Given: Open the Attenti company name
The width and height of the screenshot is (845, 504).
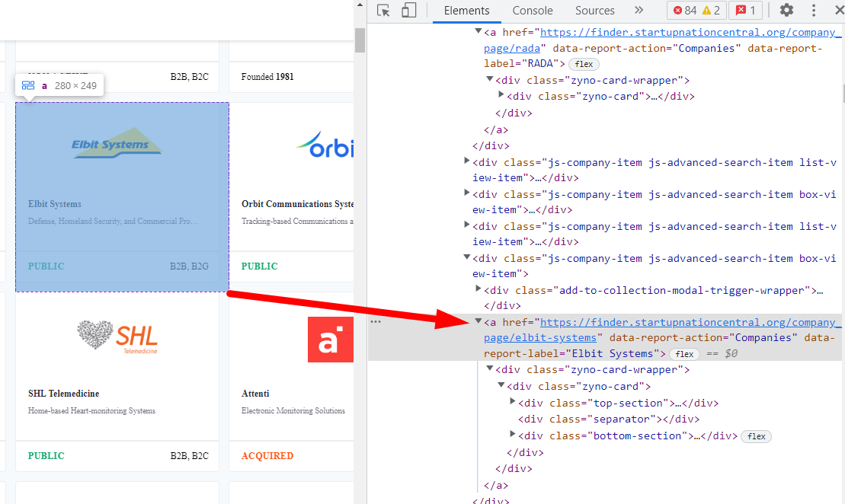Looking at the screenshot, I should [x=255, y=394].
